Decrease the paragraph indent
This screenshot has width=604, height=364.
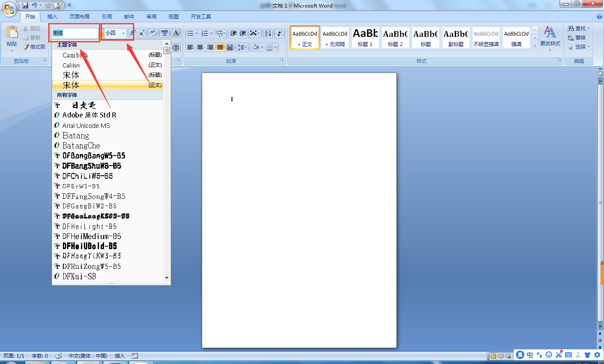coord(233,34)
